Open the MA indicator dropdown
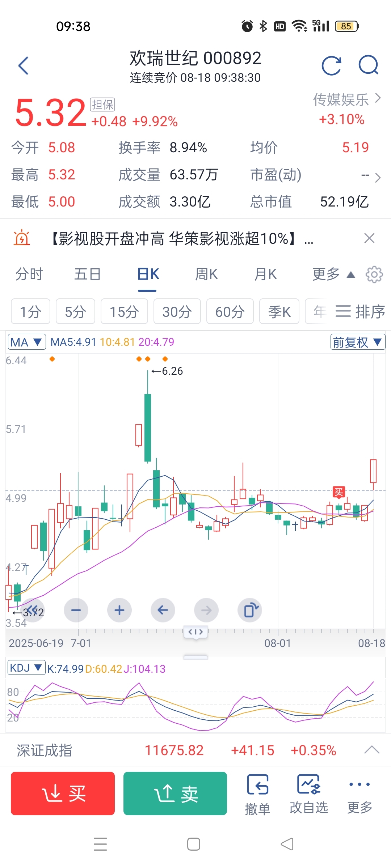Screen dimensions: 391x868 point(27,342)
